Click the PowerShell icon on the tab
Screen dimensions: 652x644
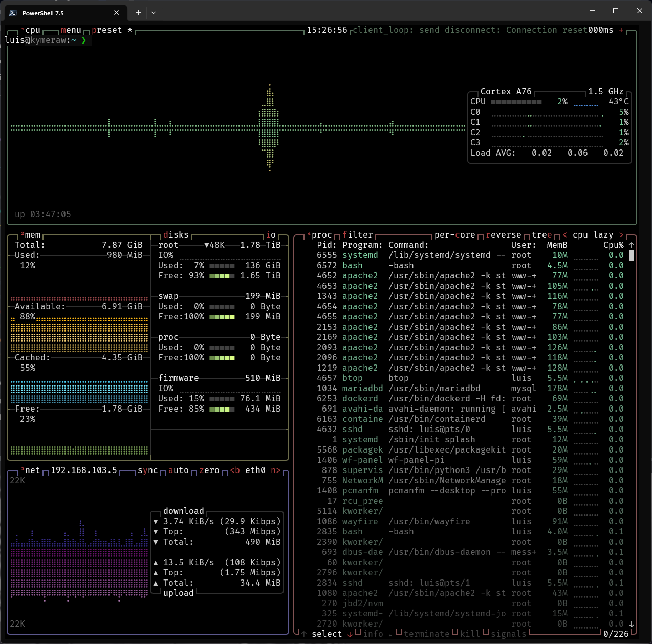coord(13,13)
